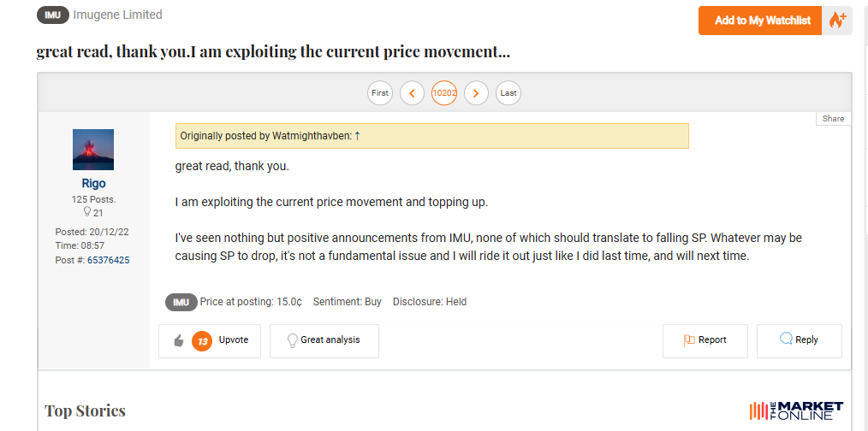Image resolution: width=868 pixels, height=431 pixels.
Task: Open Rigo's user profile link
Action: point(93,183)
